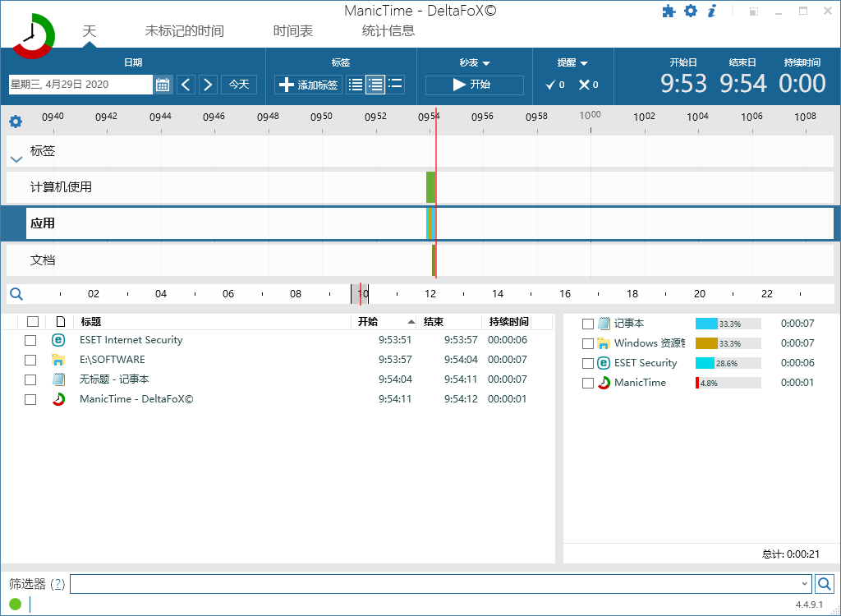
Task: Switch to the 时间表 tab
Action: (x=293, y=30)
